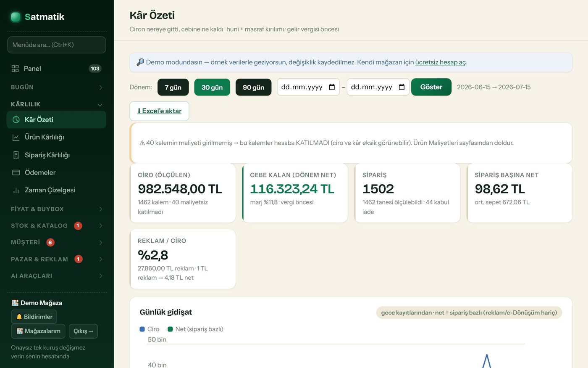
Task: Toggle the 90 gün period
Action: click(x=254, y=87)
